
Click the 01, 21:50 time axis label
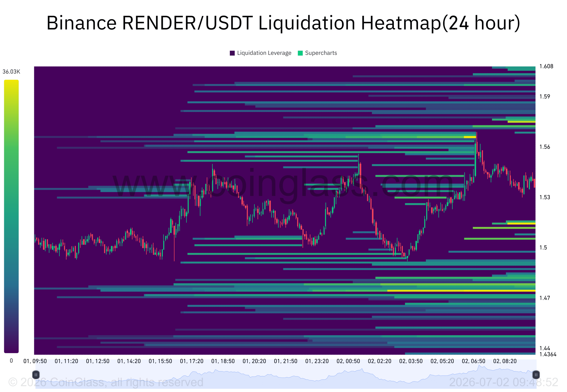tap(286, 361)
